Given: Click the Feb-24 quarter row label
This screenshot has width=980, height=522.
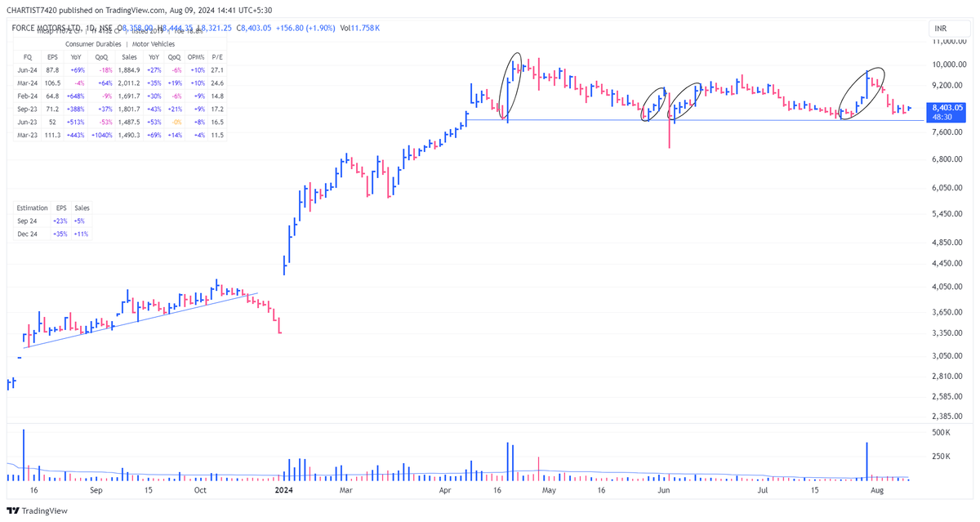Looking at the screenshot, I should (x=28, y=96).
